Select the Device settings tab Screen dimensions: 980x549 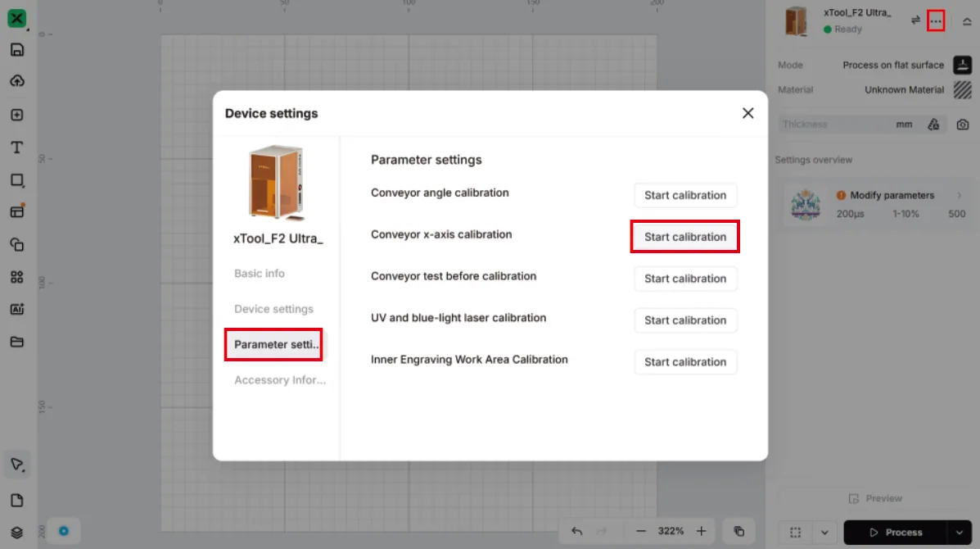273,309
